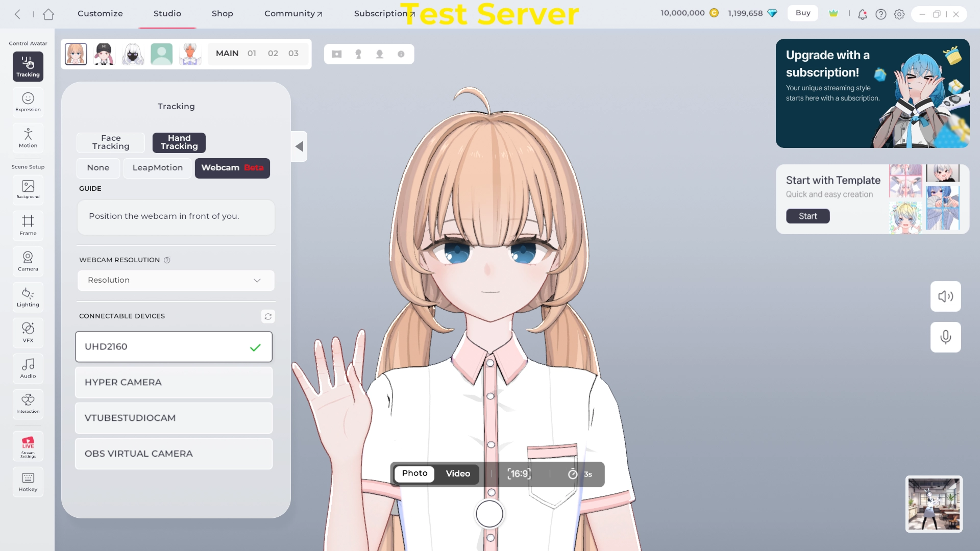Select the OBS VIRTUAL CAMERA device
The width and height of the screenshot is (980, 551).
174,454
